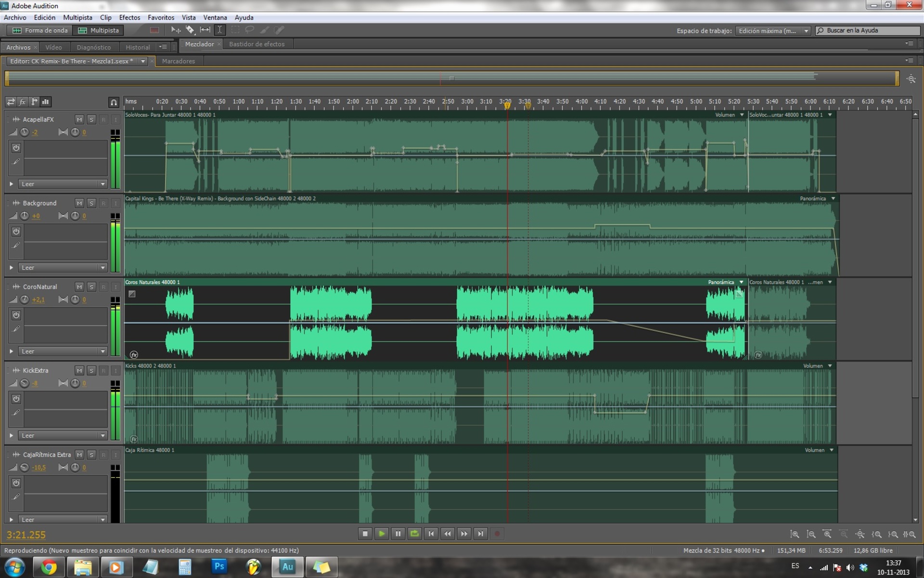Switch to Bastidor de efectos tab

coord(257,44)
